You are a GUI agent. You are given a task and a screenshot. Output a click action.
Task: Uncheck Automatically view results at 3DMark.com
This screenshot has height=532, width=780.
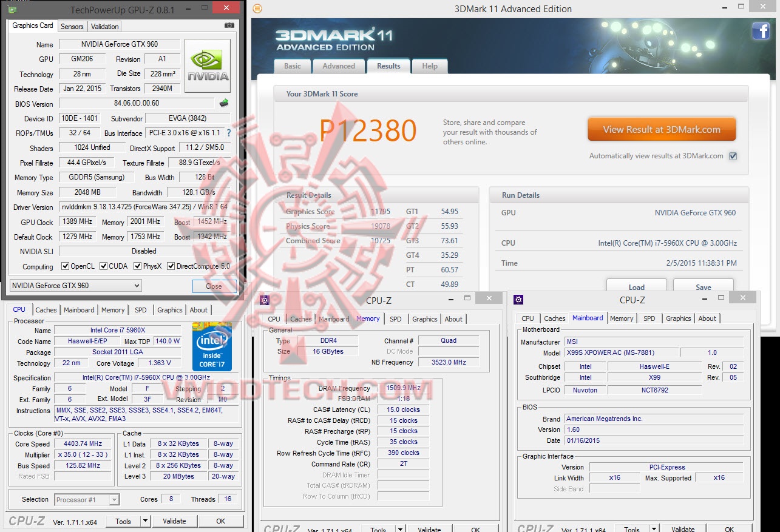pos(733,156)
